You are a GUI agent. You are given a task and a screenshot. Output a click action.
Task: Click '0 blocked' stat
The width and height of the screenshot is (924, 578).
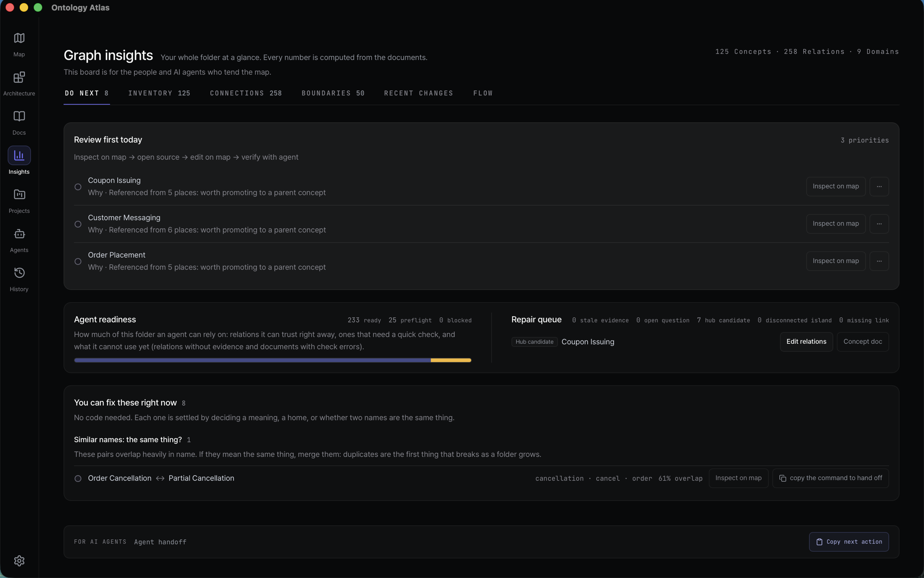tap(455, 320)
